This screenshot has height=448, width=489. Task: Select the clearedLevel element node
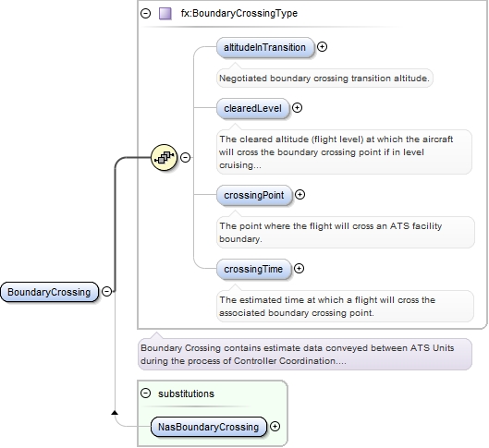(x=253, y=108)
